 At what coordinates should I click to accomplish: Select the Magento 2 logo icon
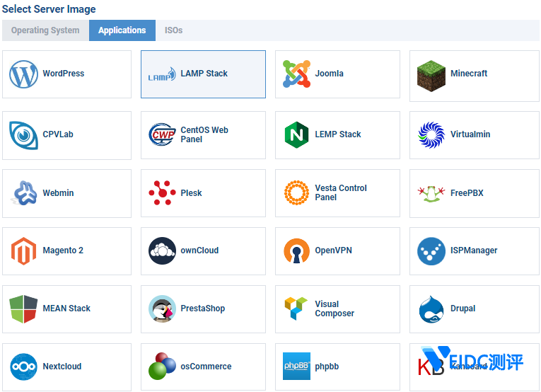23,250
